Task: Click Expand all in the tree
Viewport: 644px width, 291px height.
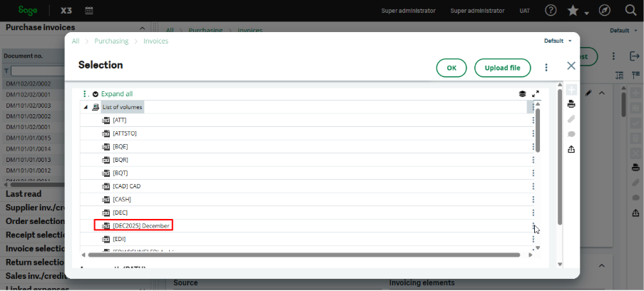Action: 116,93
